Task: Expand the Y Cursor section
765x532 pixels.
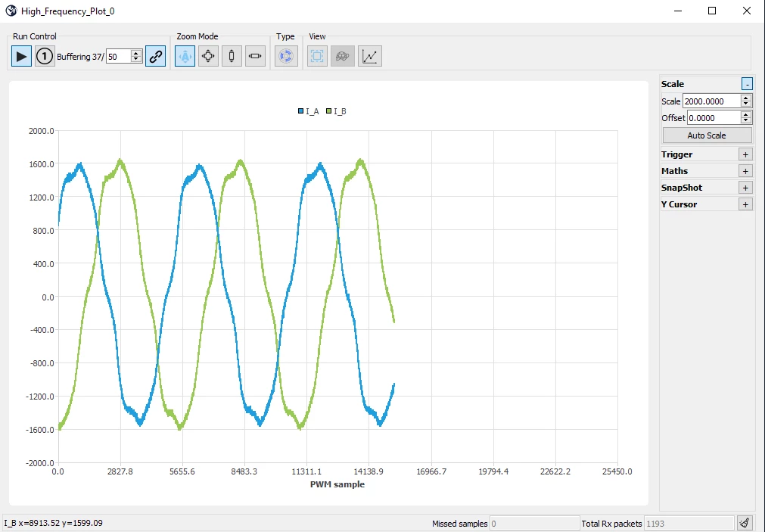Action: 745,204
